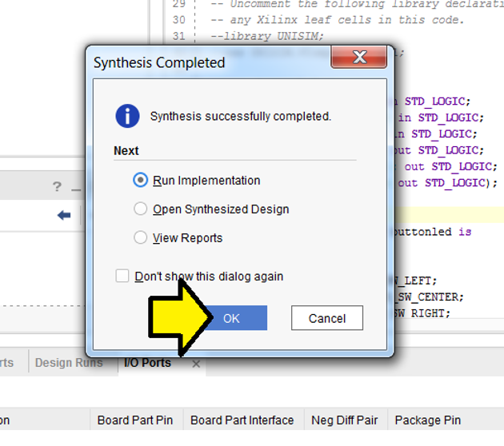Click the blue info icon in dialog

click(127, 116)
